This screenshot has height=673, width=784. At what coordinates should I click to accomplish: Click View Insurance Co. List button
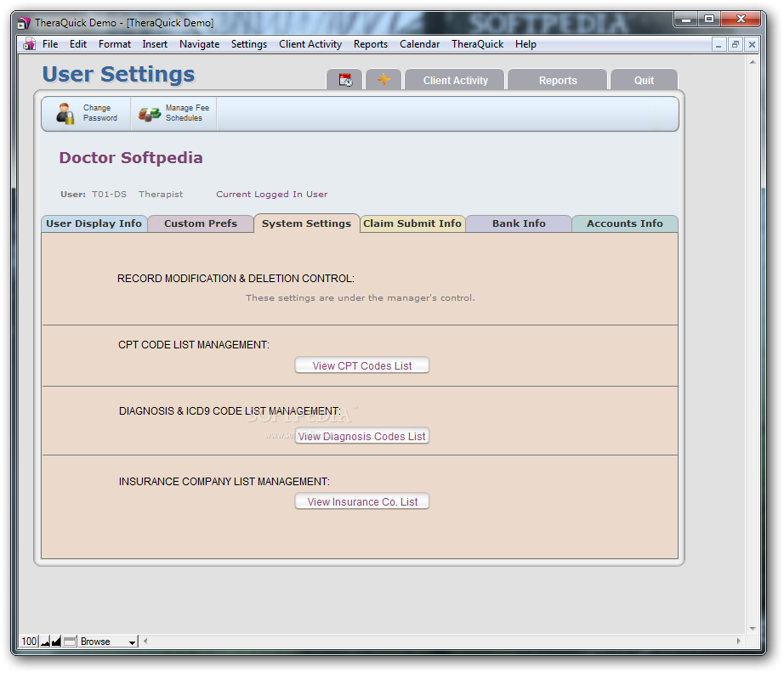pyautogui.click(x=362, y=501)
